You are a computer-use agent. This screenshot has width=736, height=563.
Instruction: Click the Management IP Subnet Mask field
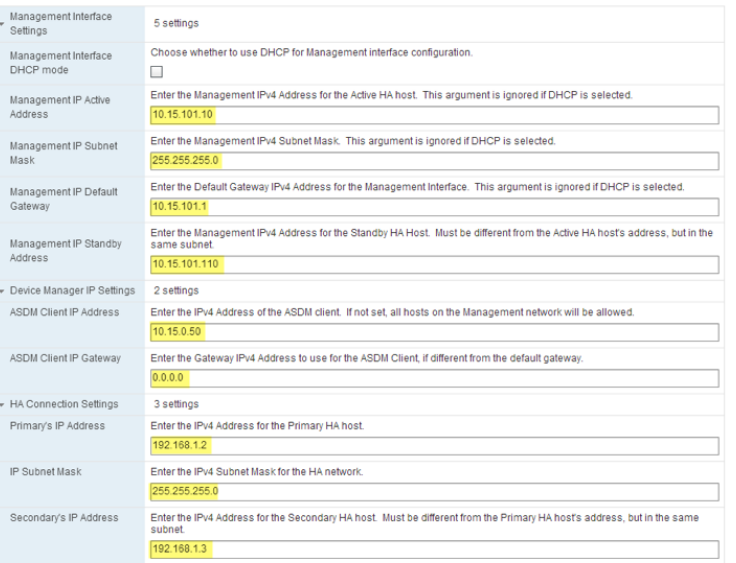[433, 162]
